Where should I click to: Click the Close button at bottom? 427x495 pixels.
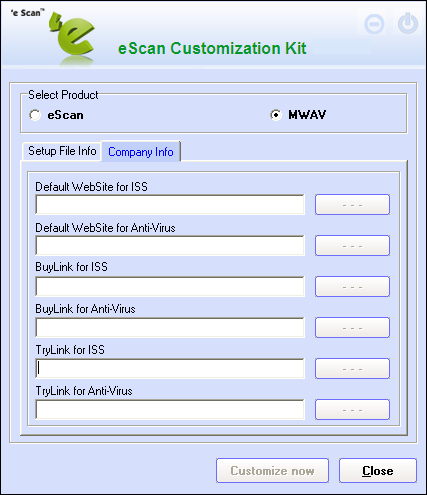378,471
